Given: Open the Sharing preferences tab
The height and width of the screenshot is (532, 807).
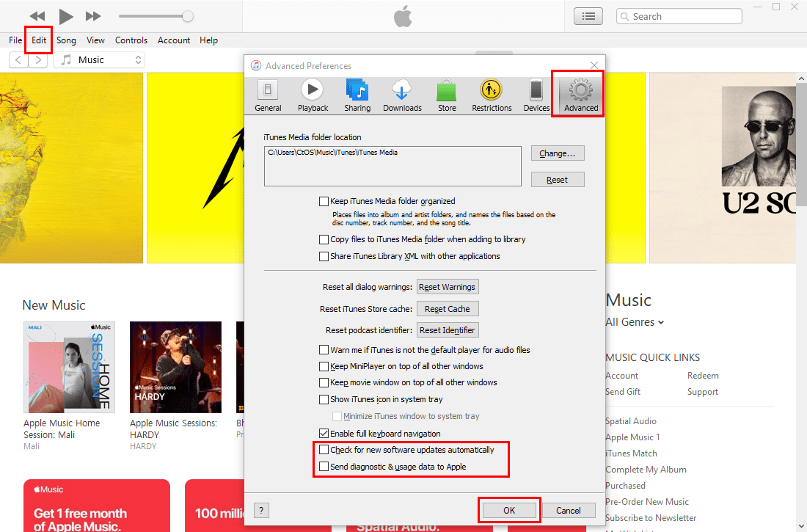Looking at the screenshot, I should tap(357, 96).
